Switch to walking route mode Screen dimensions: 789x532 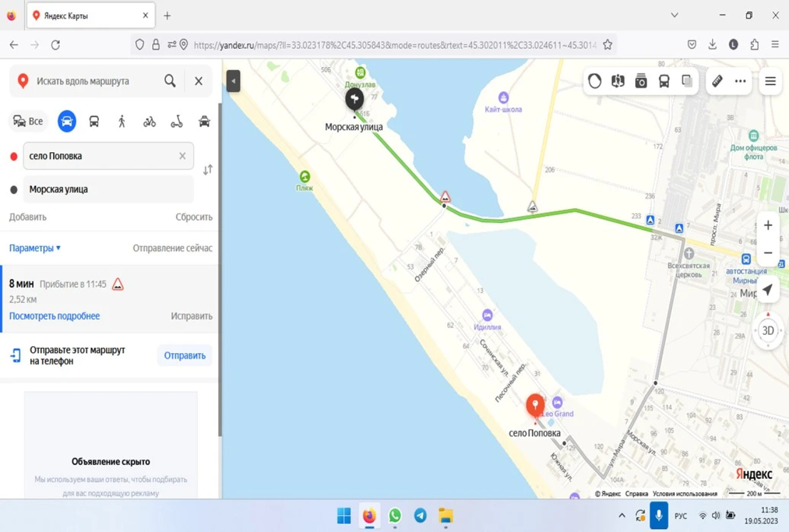[122, 121]
